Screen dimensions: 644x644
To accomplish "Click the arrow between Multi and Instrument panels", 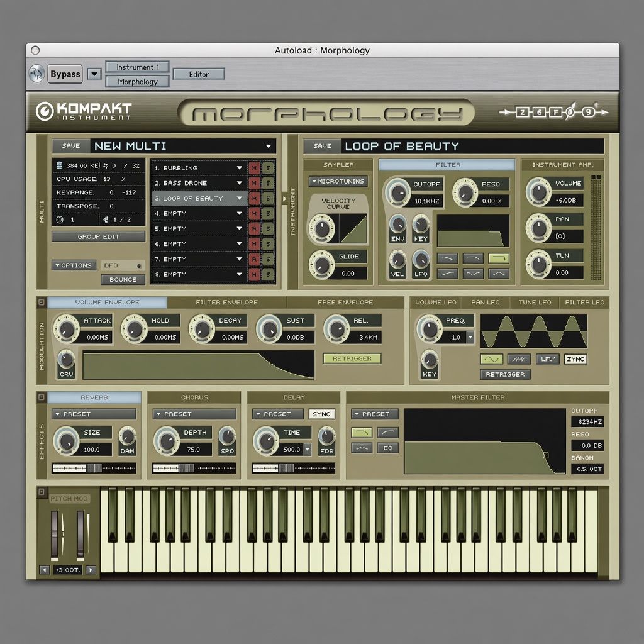I will (x=284, y=199).
